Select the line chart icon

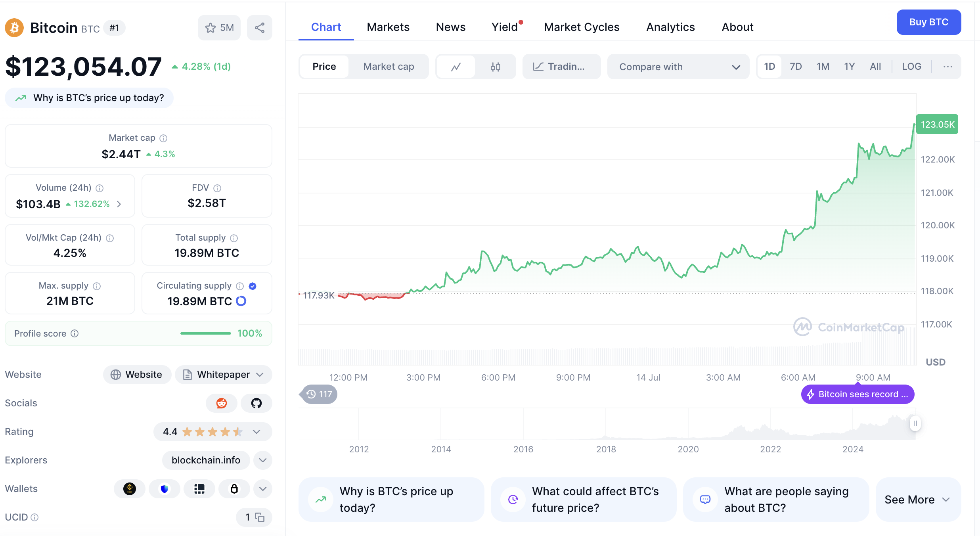tap(456, 67)
